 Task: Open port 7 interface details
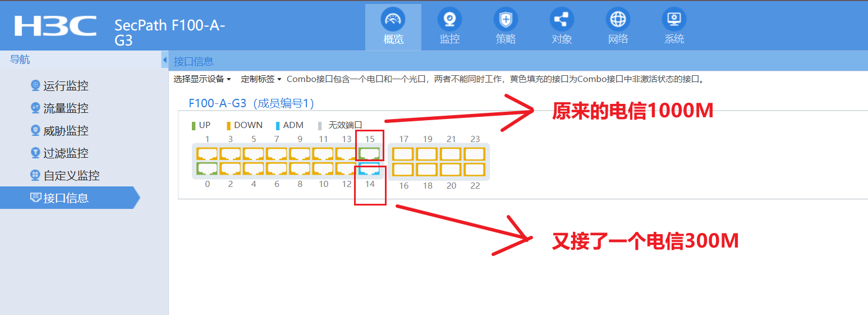tap(277, 154)
